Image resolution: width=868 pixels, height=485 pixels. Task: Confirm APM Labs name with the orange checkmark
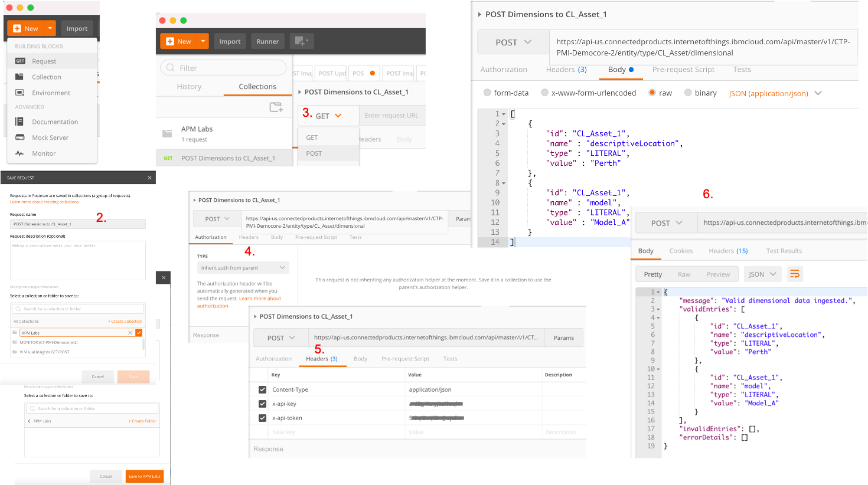tap(139, 333)
